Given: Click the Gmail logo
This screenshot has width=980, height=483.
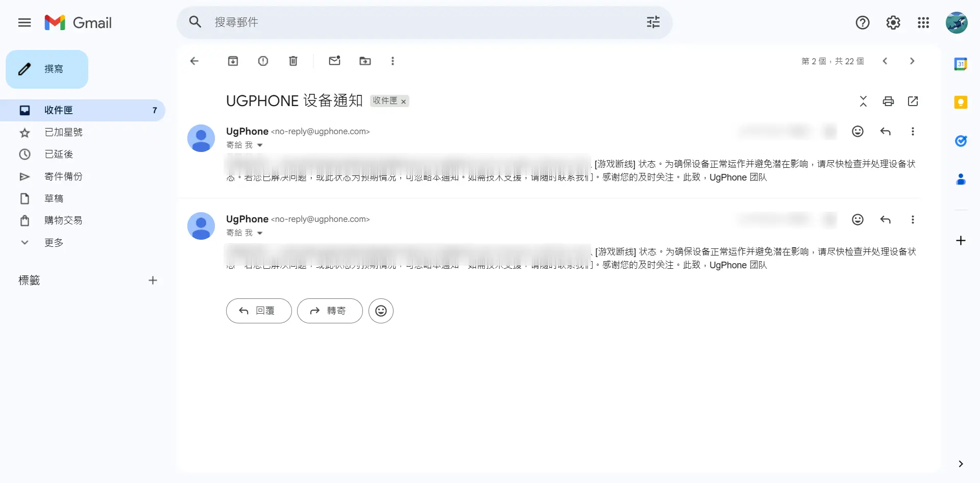Looking at the screenshot, I should [x=78, y=22].
